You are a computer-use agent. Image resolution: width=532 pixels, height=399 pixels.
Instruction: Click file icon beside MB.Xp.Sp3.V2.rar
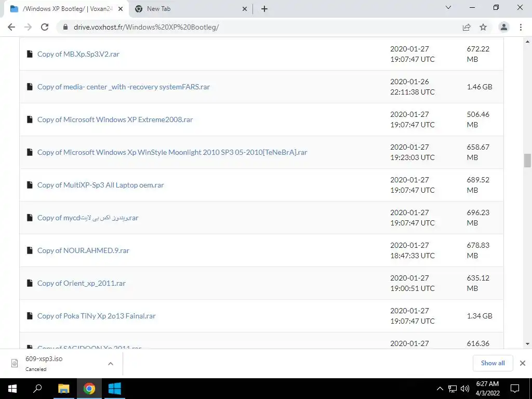coord(30,54)
